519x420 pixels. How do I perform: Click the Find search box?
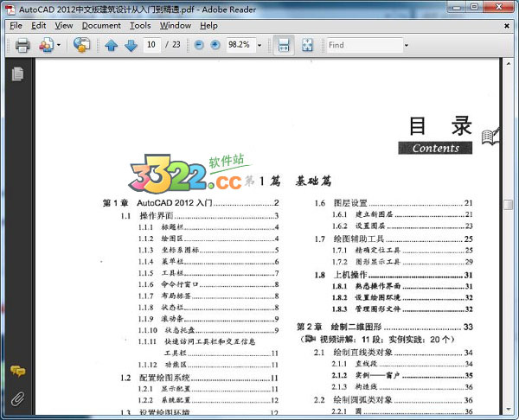tap(364, 45)
